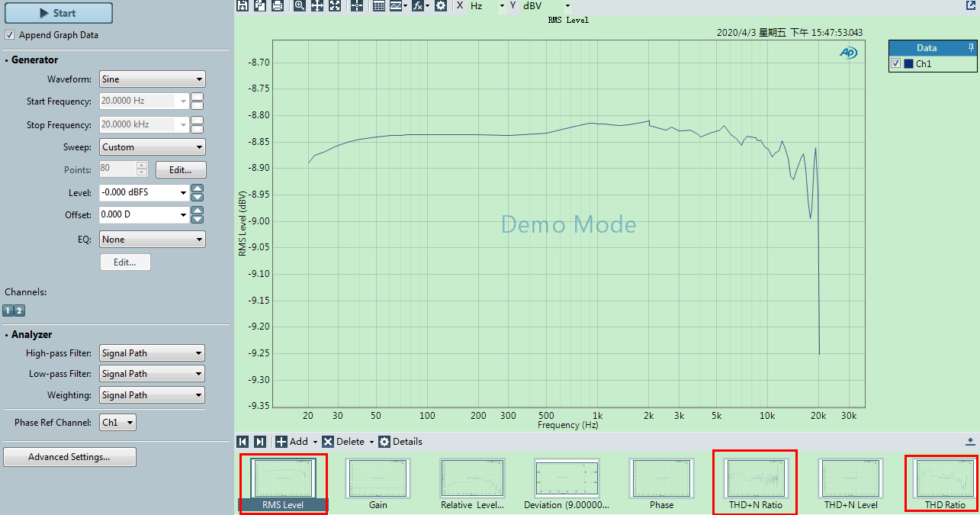This screenshot has width=980, height=515.
Task: Click the export download icon above thumbnails
Action: pyautogui.click(x=970, y=442)
